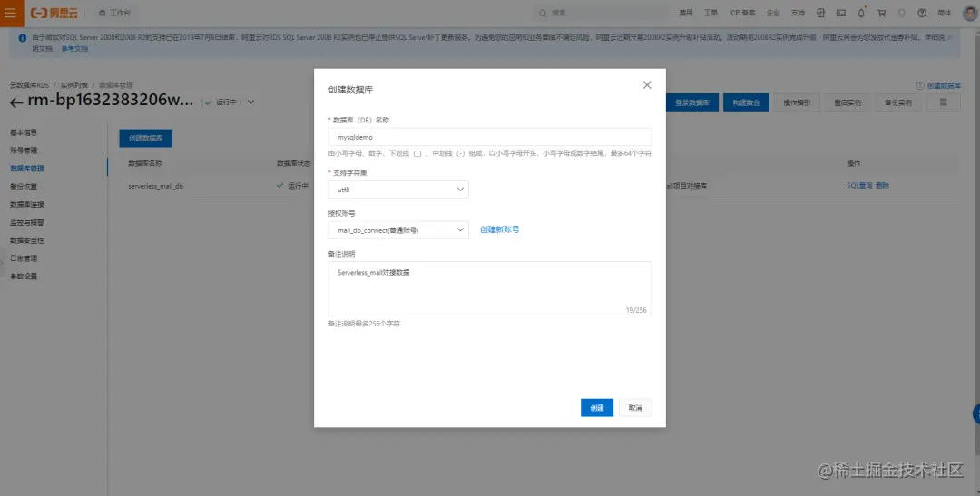Viewport: 980px width, 496px height.
Task: Click the app download icon in top bar
Action: 820,13
